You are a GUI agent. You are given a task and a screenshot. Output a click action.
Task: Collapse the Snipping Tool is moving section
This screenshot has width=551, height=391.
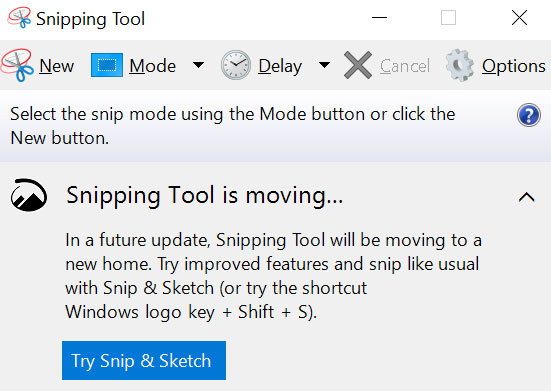[x=526, y=197]
